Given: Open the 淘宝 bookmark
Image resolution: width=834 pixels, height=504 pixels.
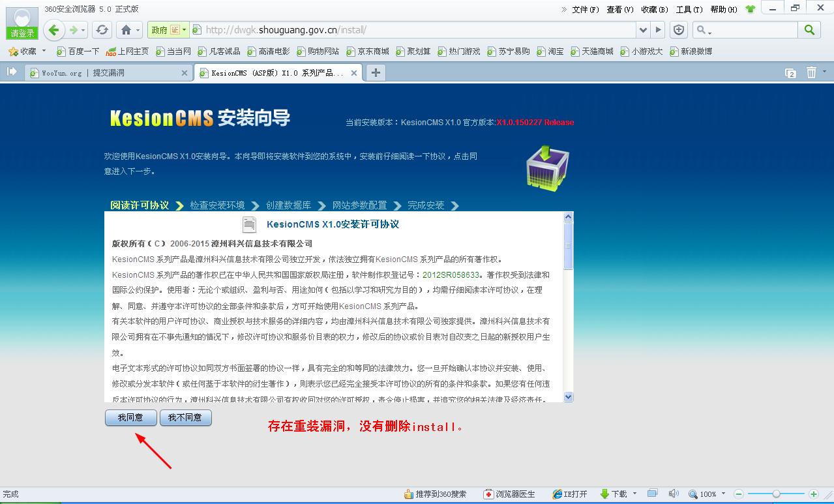Looking at the screenshot, I should (x=550, y=51).
